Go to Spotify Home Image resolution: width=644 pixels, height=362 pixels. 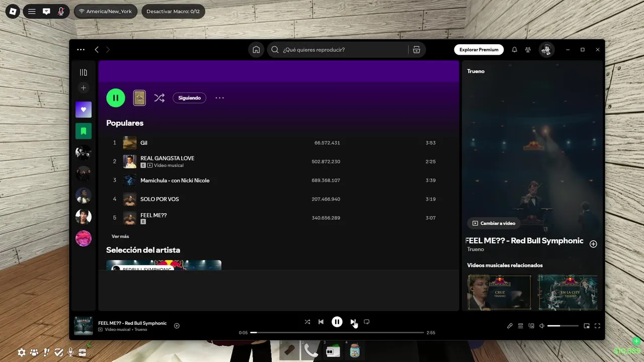tap(256, 50)
